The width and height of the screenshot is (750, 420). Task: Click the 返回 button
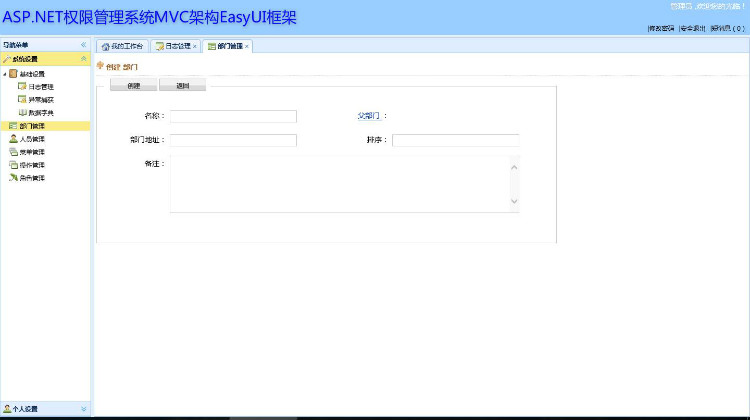183,85
